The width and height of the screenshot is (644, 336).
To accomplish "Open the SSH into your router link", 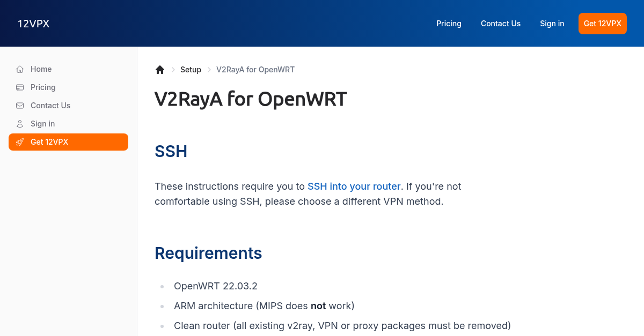I will tap(354, 186).
